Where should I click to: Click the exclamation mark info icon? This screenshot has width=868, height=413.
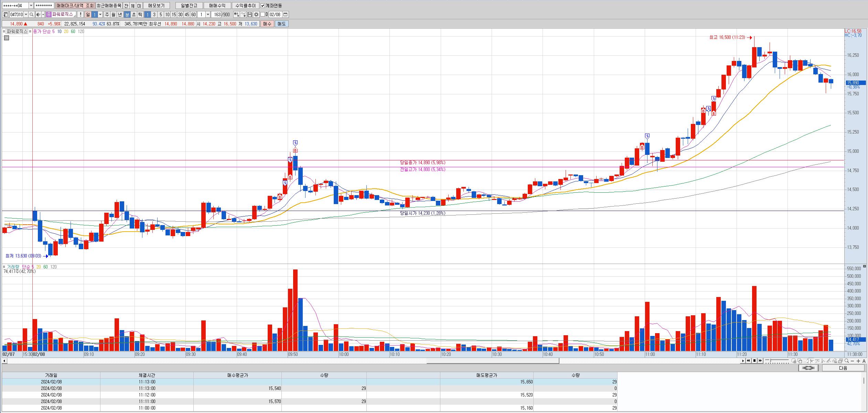tap(80, 14)
